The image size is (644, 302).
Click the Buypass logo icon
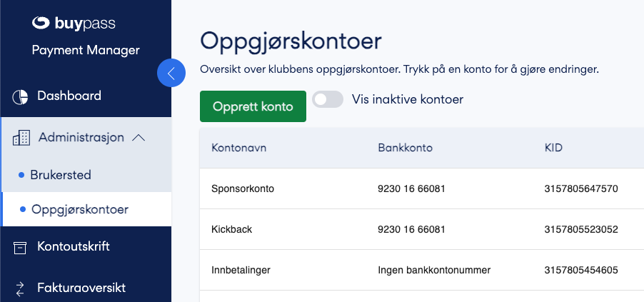click(x=41, y=23)
